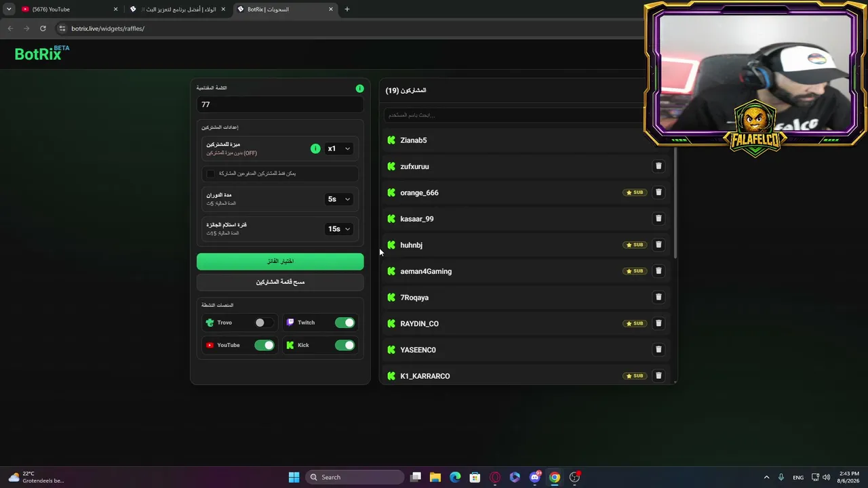The image size is (868, 488).
Task: Switch to the YouTube browser tab
Action: coord(68,9)
